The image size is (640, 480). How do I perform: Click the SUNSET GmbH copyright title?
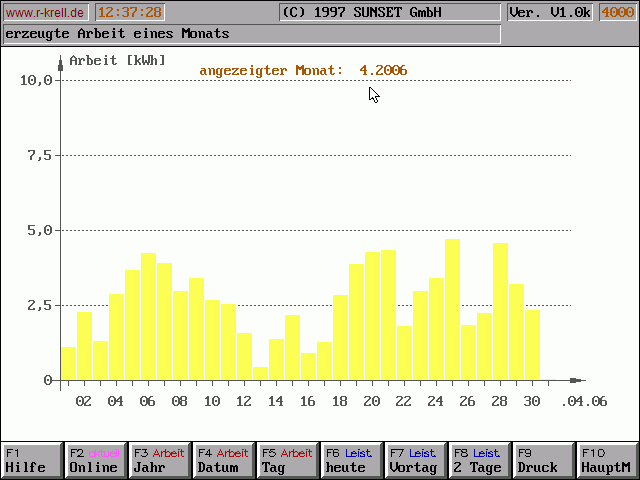coord(388,12)
